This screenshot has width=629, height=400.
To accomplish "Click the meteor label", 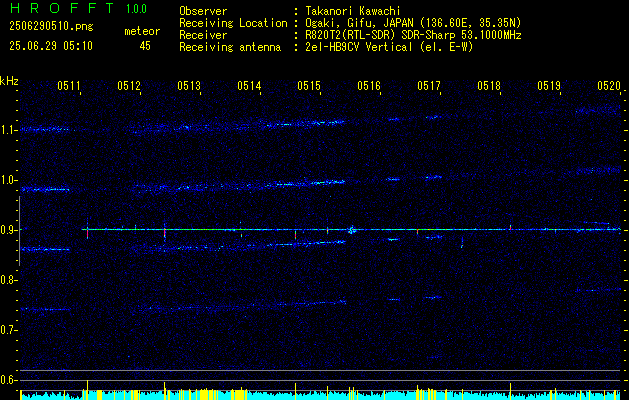I will click(142, 31).
